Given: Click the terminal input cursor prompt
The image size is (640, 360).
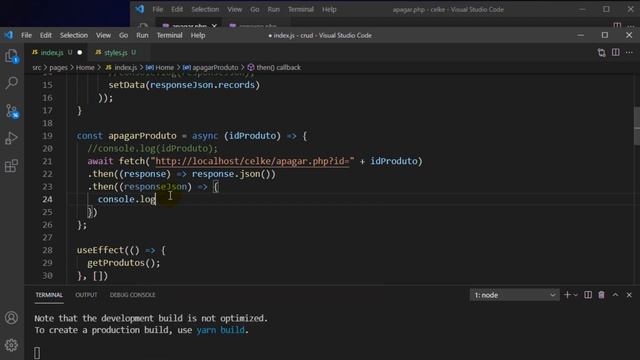Looking at the screenshot, I should click(37, 353).
